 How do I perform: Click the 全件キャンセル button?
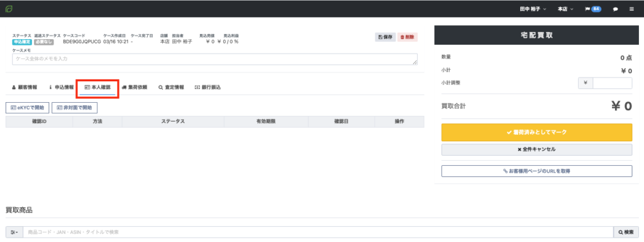(x=536, y=149)
